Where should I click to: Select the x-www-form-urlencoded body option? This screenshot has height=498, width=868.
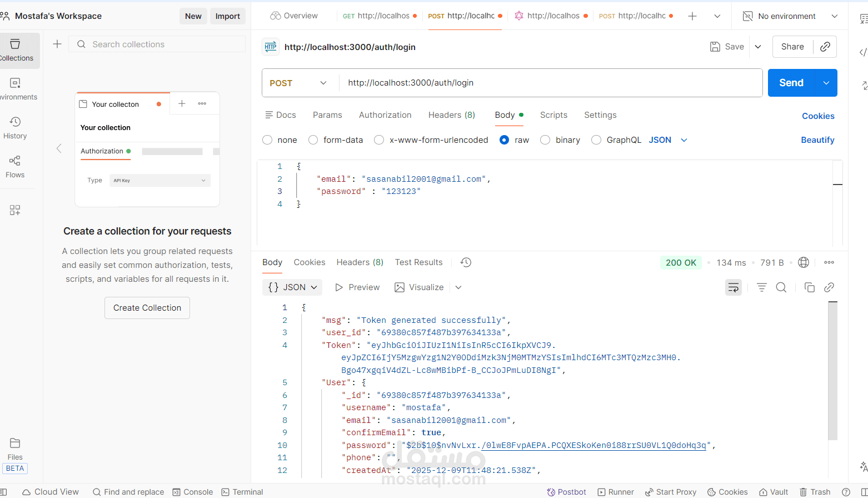(379, 140)
